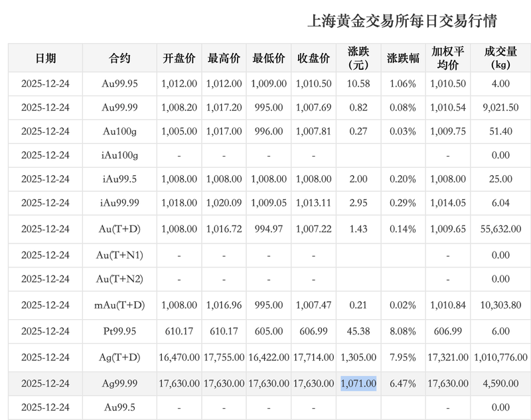Click the 加权平均价 column header

[x=449, y=58]
